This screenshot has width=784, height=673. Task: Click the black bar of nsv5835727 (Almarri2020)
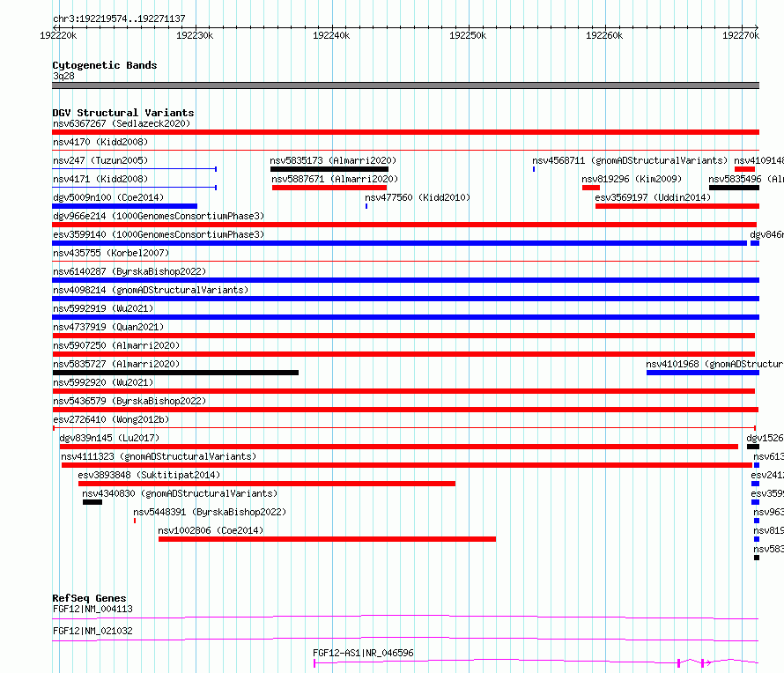click(x=175, y=373)
